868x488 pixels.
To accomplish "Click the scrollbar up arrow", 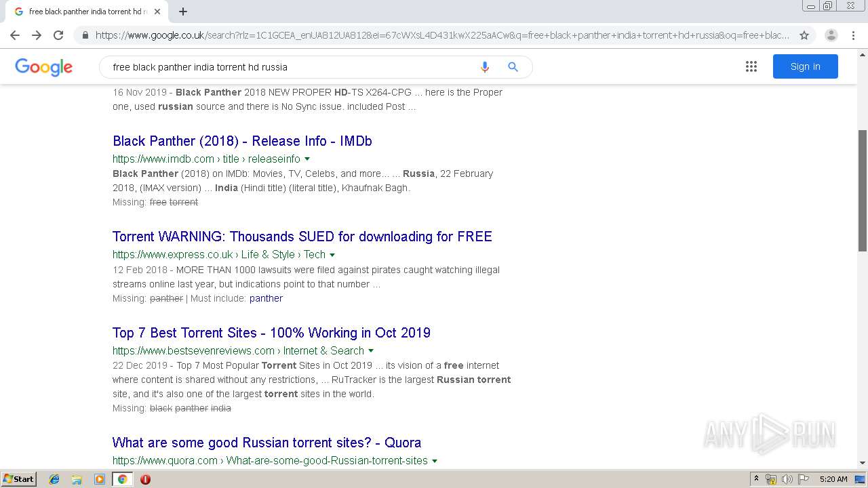I will pos(863,54).
